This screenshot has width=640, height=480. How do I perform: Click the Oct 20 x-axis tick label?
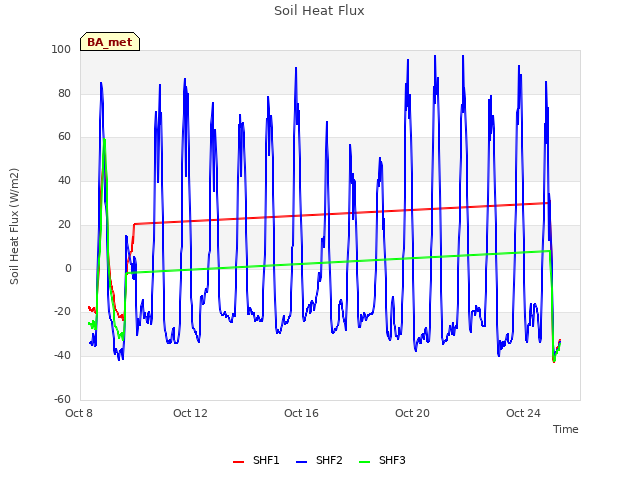click(x=412, y=413)
